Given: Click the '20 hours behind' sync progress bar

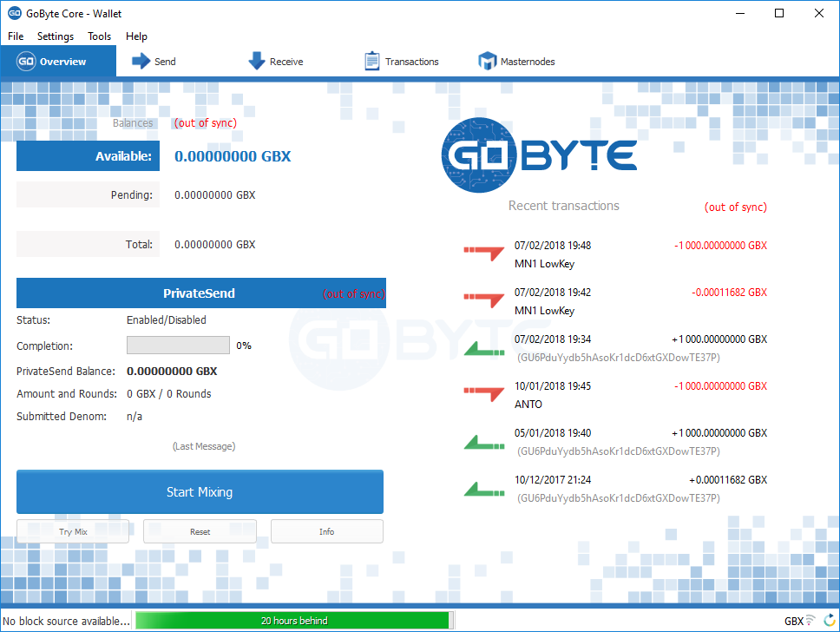Looking at the screenshot, I should tap(295, 620).
